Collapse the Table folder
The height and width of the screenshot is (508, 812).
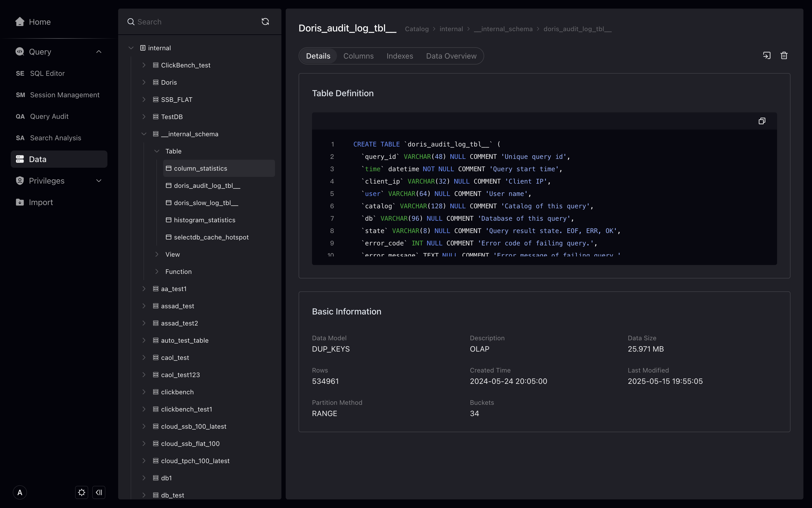pyautogui.click(x=157, y=151)
